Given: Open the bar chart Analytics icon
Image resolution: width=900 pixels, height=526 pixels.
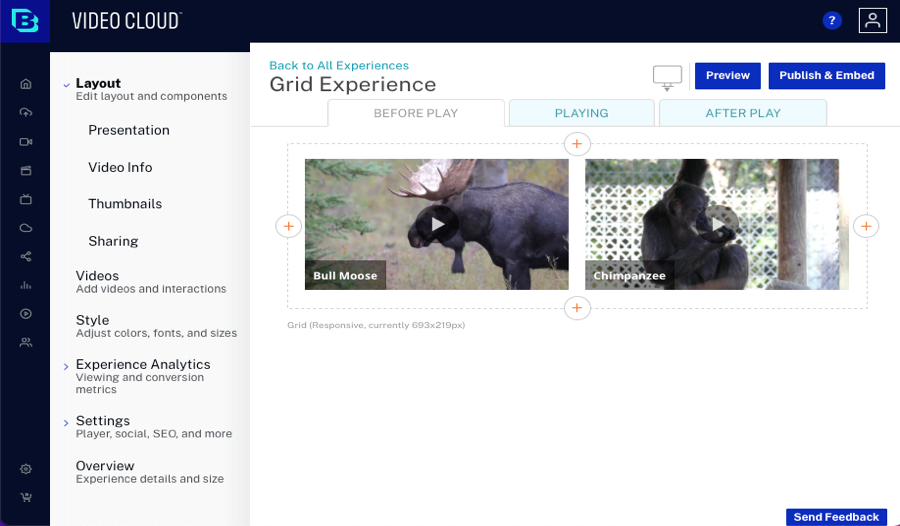Looking at the screenshot, I should [26, 285].
